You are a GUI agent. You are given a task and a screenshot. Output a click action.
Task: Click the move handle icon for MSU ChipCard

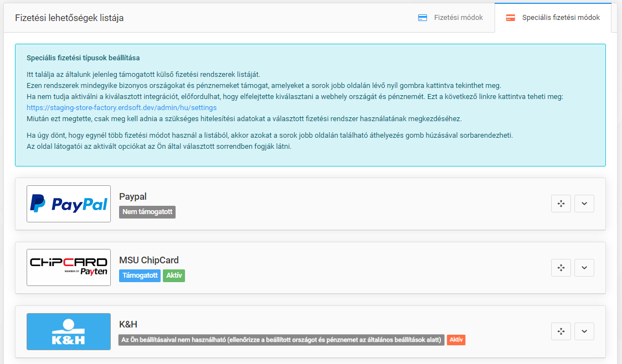(561, 268)
